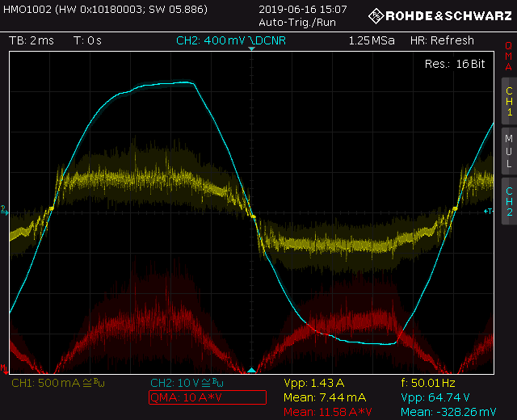The image size is (517, 420).
Task: Click the Rohde & Schwarz logo icon
Action: coord(376,16)
